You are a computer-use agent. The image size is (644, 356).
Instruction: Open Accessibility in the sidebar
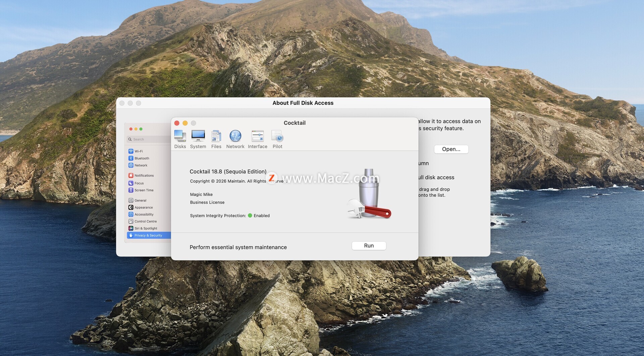[x=144, y=215]
